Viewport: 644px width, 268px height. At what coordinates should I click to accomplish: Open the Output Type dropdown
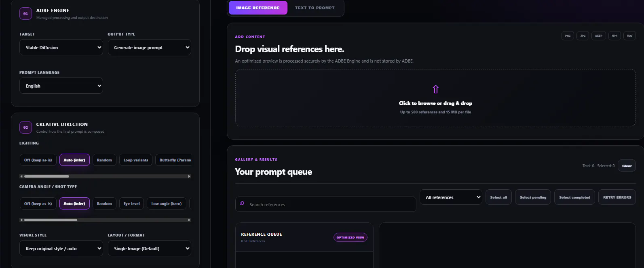click(150, 47)
